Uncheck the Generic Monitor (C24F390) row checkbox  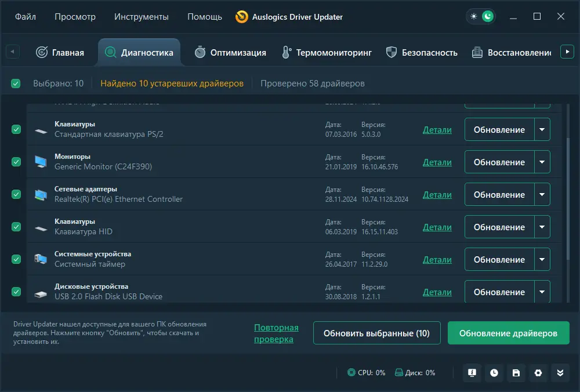[x=16, y=162]
